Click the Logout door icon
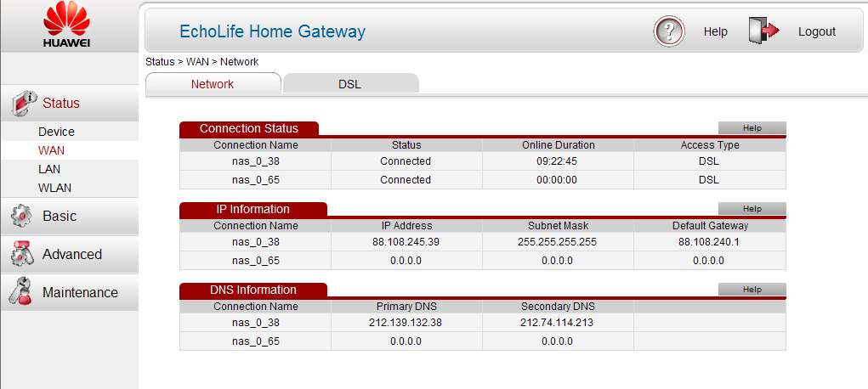Viewport: 868px width, 389px height. click(763, 31)
